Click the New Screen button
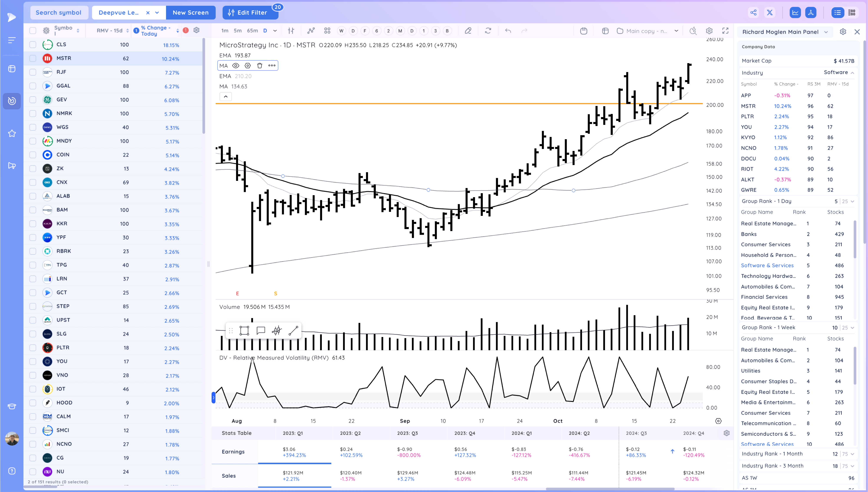868x492 pixels. tap(190, 13)
